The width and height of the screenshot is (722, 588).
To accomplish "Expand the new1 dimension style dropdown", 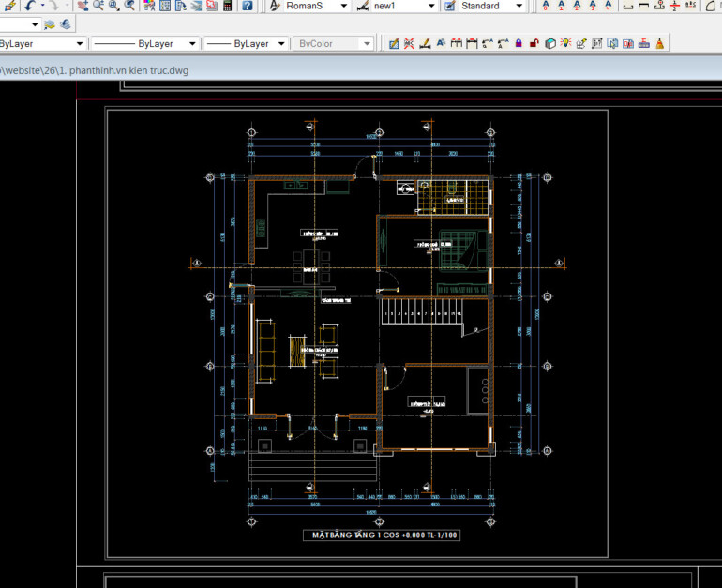I will point(430,6).
